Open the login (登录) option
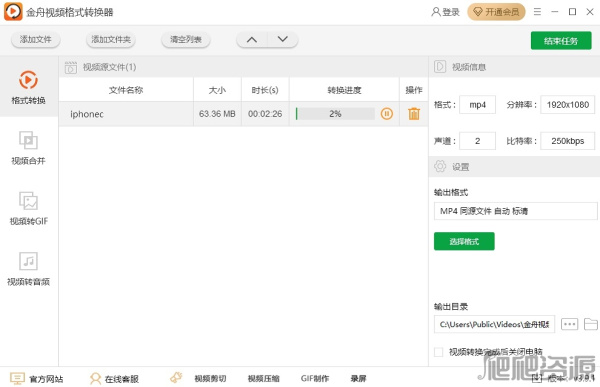The width and height of the screenshot is (600, 387). 445,12
